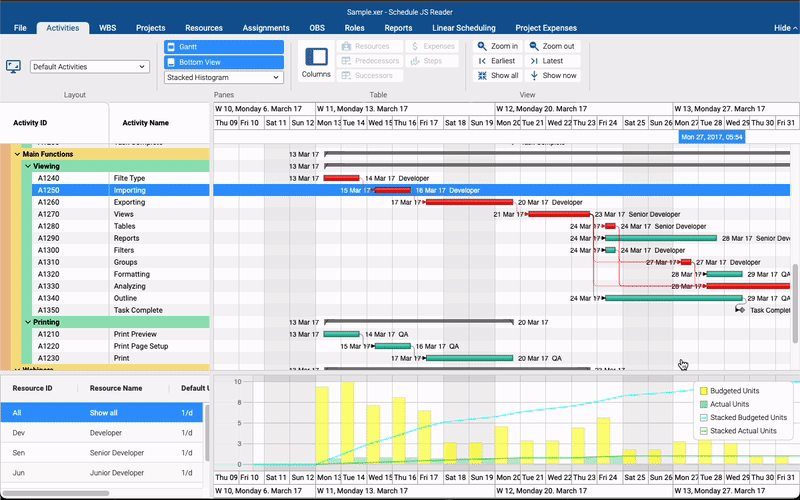Click the Zoom out magnifier icon

coord(532,46)
